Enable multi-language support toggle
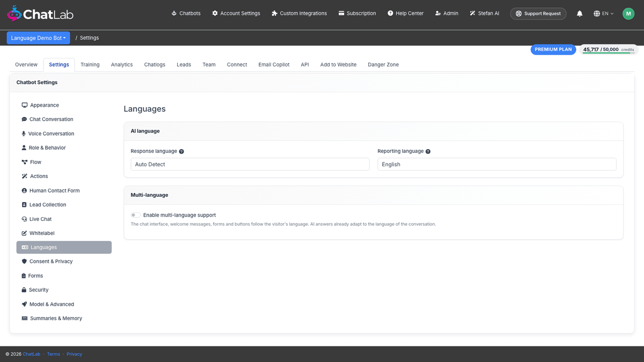This screenshot has width=644, height=362. 136,215
